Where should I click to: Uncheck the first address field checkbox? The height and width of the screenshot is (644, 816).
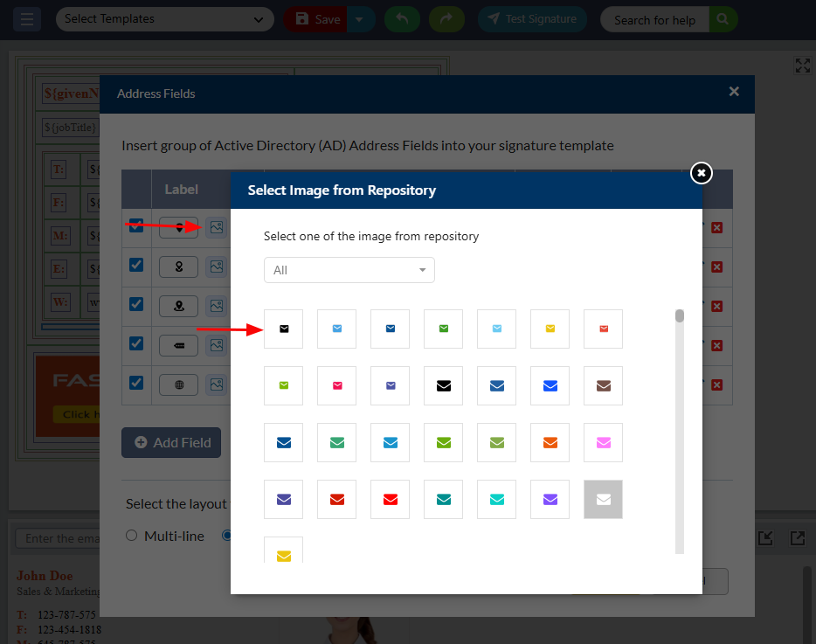coord(136,225)
